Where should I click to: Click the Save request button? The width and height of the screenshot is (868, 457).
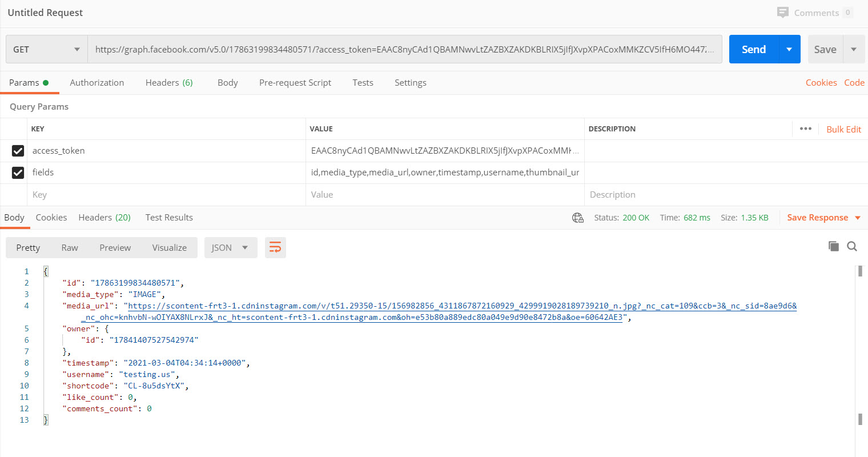pyautogui.click(x=825, y=49)
